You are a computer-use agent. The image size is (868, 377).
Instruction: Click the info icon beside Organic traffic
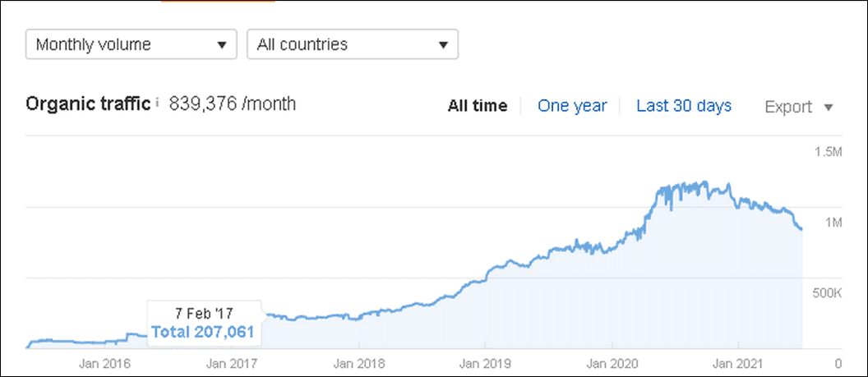pyautogui.click(x=157, y=104)
